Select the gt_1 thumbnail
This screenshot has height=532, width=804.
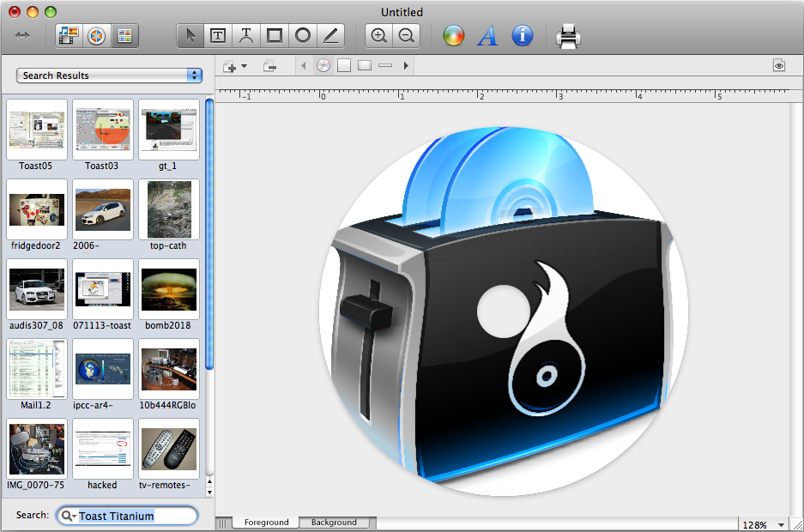(x=169, y=130)
